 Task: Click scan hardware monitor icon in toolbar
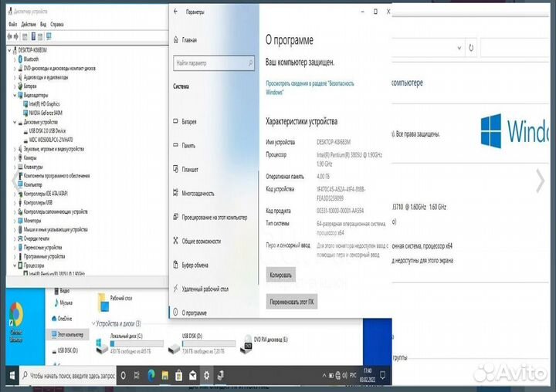tap(49, 36)
